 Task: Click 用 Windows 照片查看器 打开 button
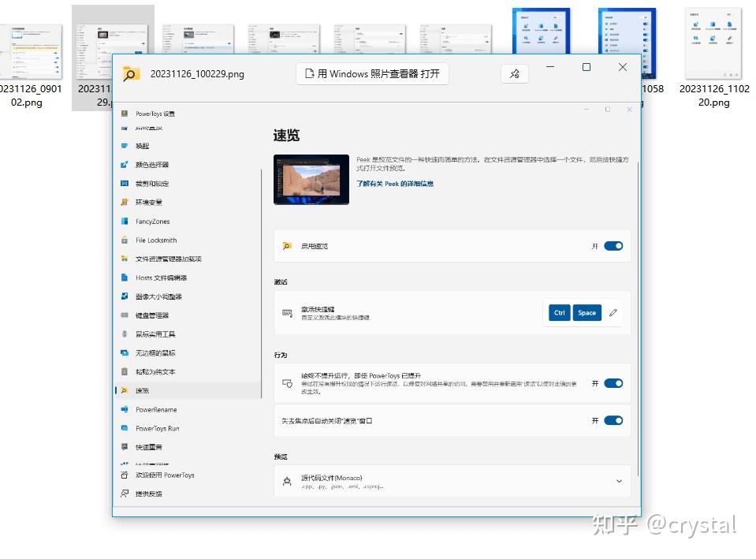tap(371, 73)
